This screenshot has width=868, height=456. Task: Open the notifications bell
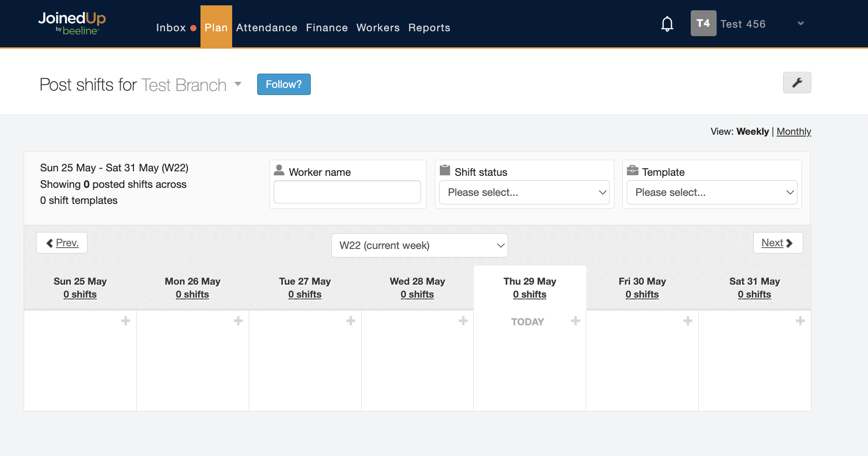[x=667, y=24]
